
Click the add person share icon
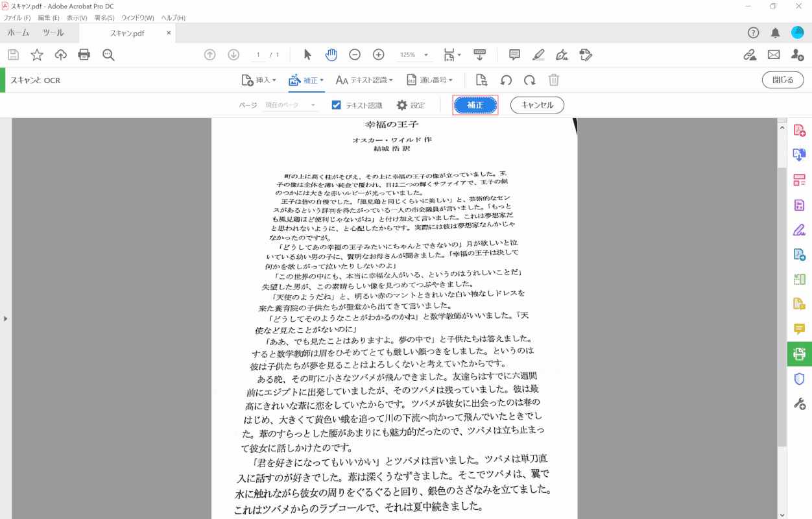tap(798, 55)
